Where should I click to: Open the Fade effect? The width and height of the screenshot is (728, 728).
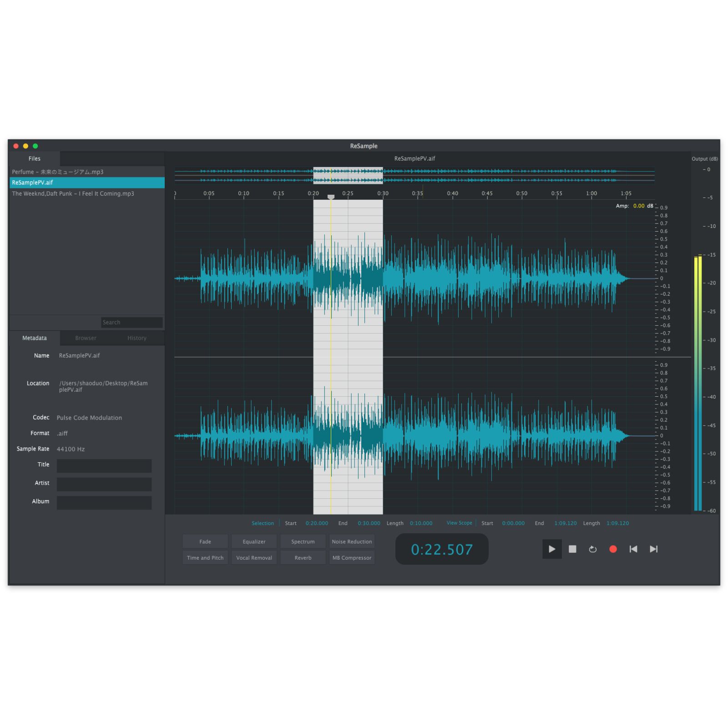pyautogui.click(x=205, y=541)
